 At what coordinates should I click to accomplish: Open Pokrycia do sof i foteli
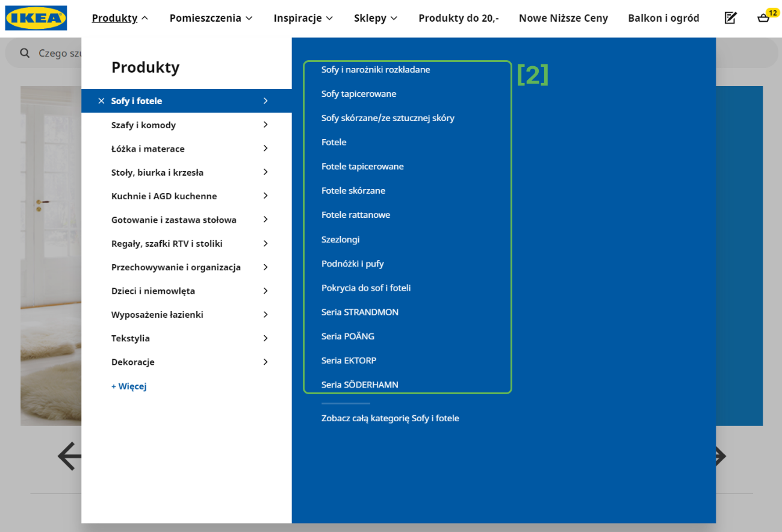click(366, 288)
